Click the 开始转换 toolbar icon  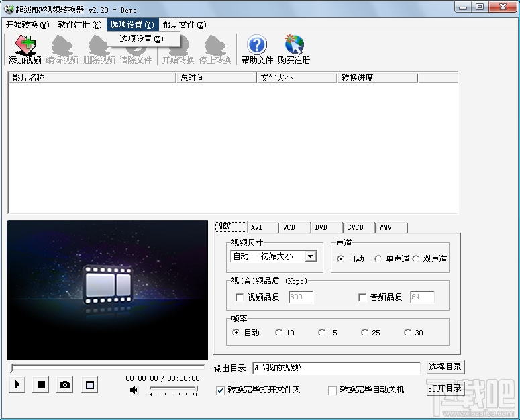pyautogui.click(x=178, y=50)
